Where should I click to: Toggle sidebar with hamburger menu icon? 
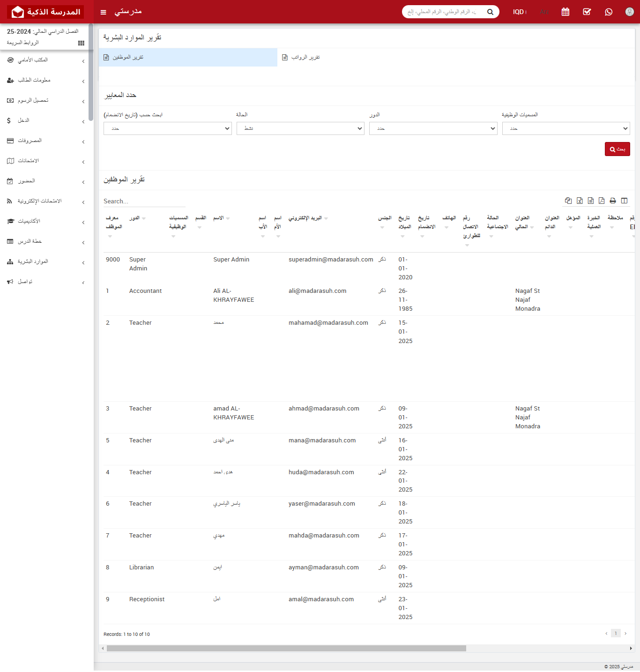(x=104, y=12)
